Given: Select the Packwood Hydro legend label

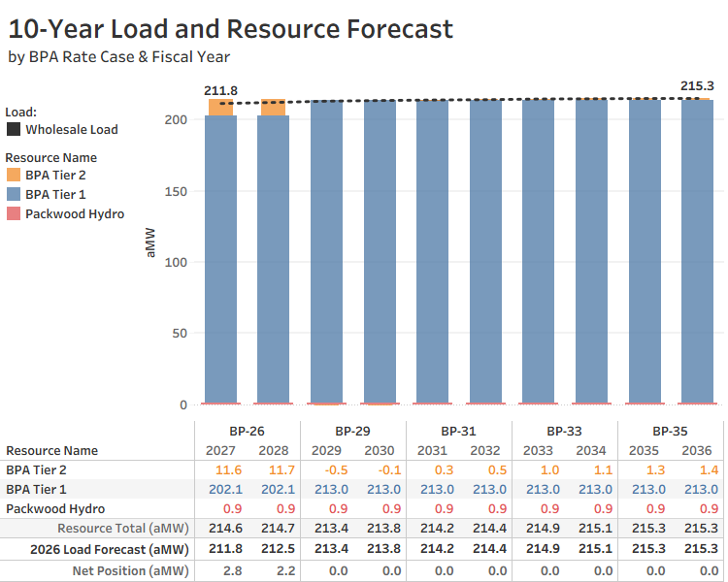Looking at the screenshot, I should click(x=75, y=214).
